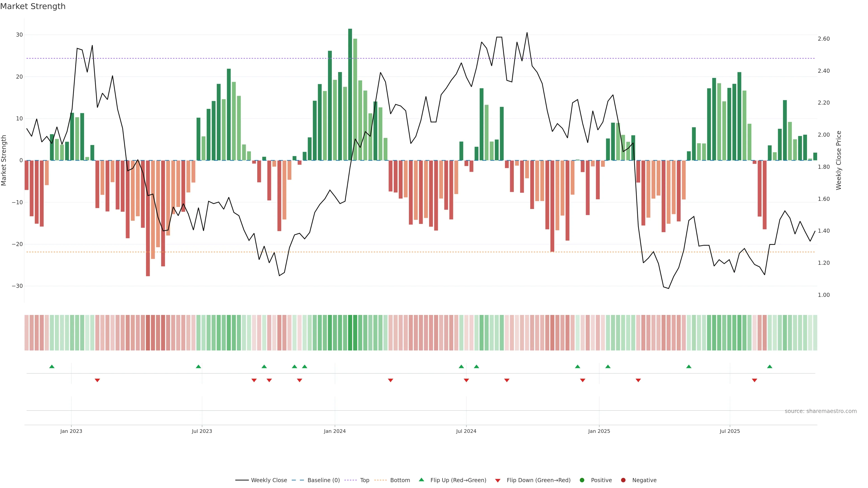Click the Flip Up green triangle legend icon
This screenshot has height=488, width=868.
tap(421, 480)
